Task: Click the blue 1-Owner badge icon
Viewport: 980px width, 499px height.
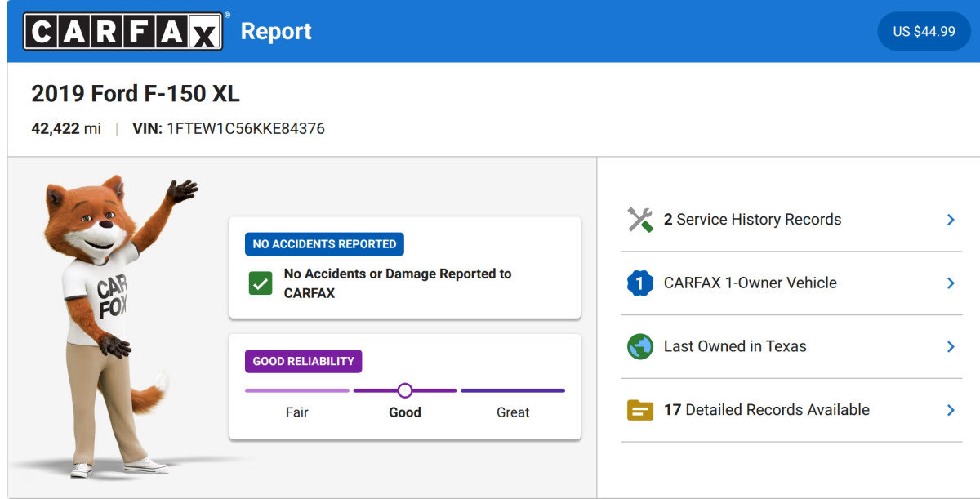Action: [x=640, y=283]
